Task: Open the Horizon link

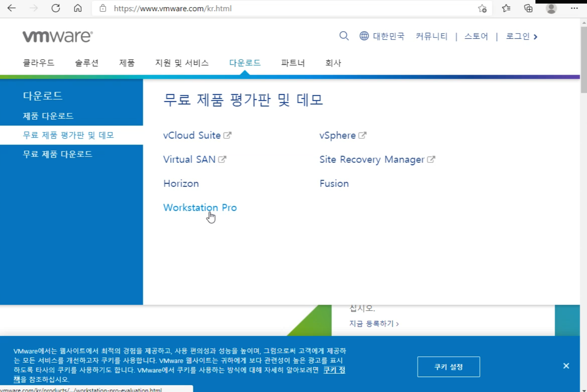Action: tap(181, 183)
